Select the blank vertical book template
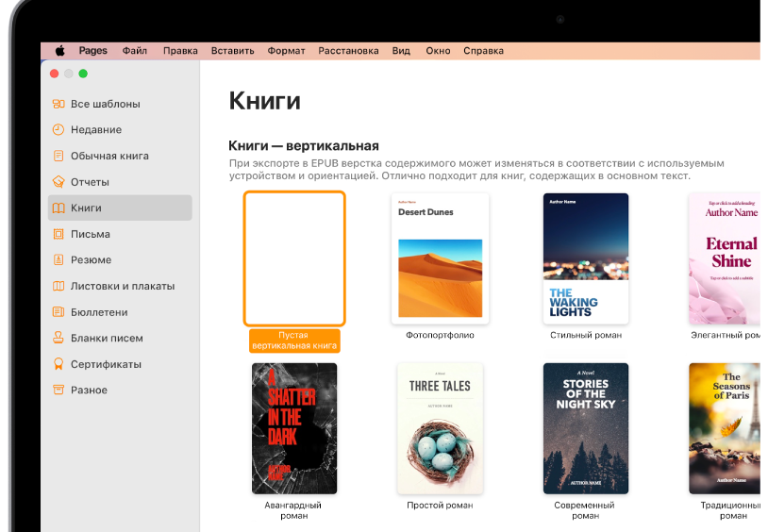This screenshot has width=768, height=532. click(x=294, y=258)
